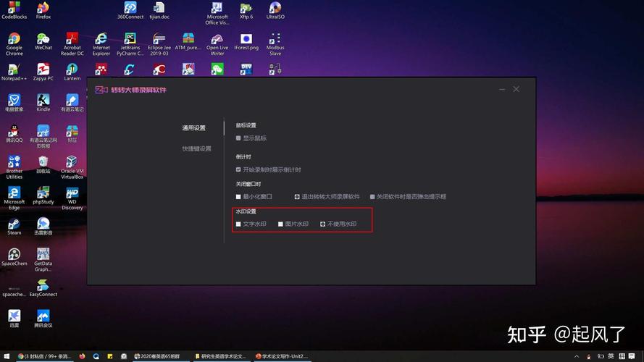This screenshot has height=362, width=644.
Task: Open WD Discovery desktop shortcut
Action: coord(72,198)
